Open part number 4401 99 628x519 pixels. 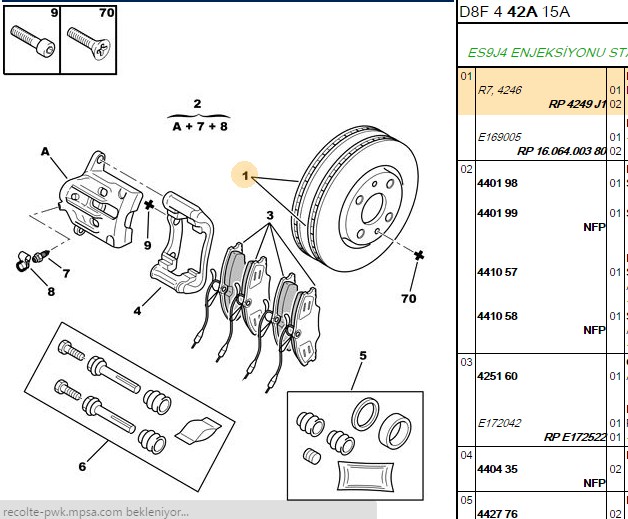497,213
